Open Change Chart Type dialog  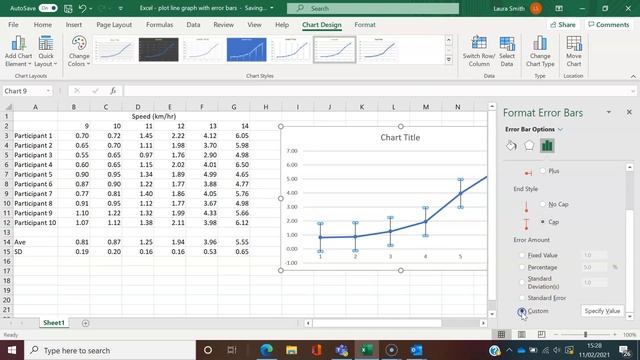tap(540, 51)
